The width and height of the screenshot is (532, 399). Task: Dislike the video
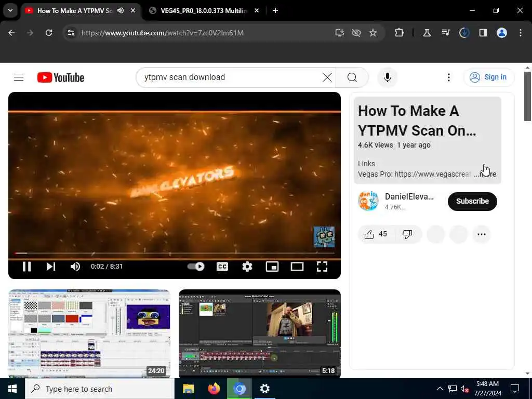[x=407, y=234]
